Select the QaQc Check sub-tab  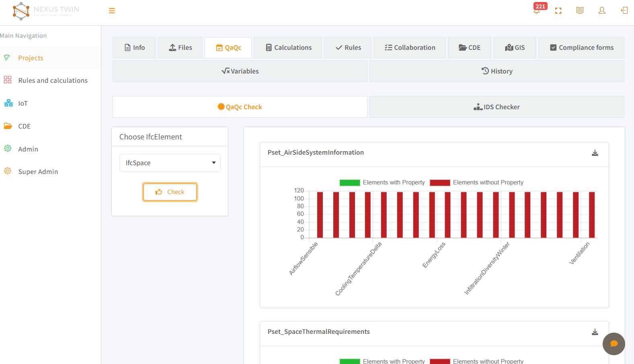coord(240,107)
